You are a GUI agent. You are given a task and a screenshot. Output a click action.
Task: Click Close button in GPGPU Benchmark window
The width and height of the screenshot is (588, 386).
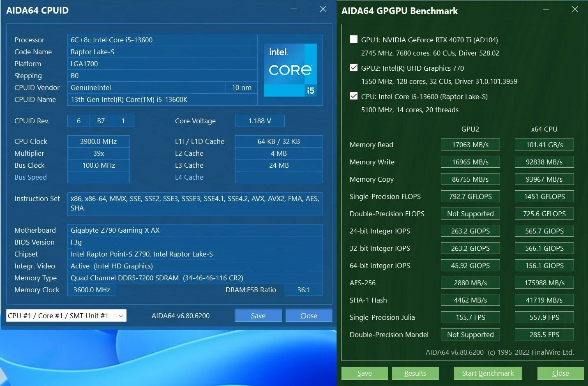(x=560, y=373)
